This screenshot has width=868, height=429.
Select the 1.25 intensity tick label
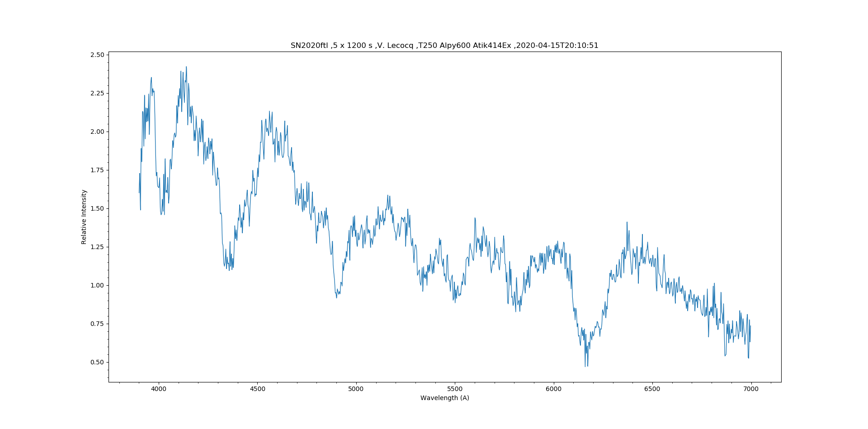[x=97, y=247]
